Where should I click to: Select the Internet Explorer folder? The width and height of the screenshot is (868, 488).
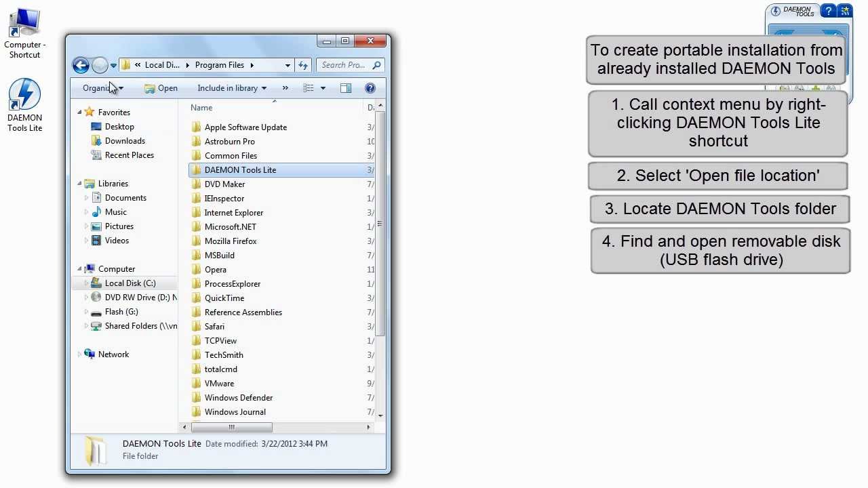[234, 213]
